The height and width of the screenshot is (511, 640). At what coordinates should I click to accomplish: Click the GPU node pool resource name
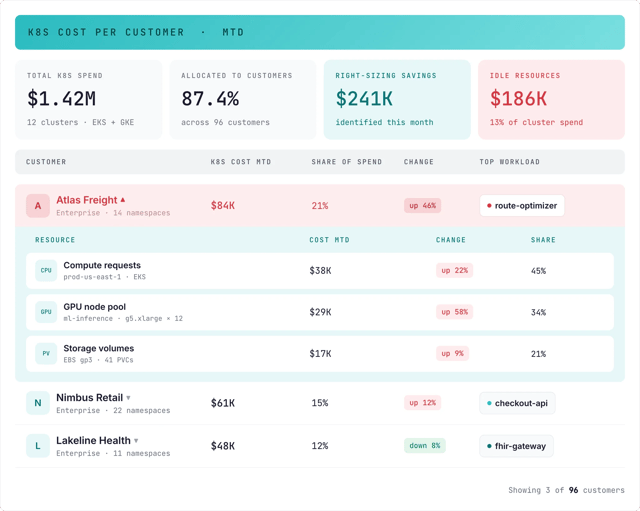click(x=95, y=307)
